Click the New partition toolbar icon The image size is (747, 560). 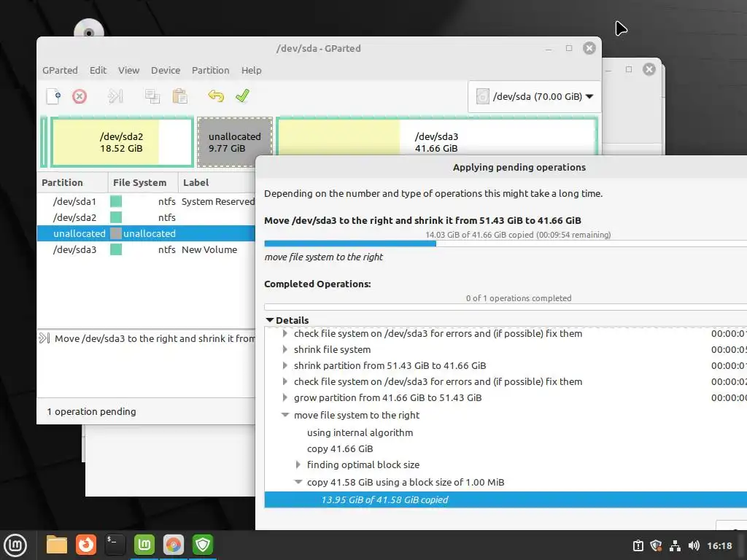pyautogui.click(x=53, y=96)
